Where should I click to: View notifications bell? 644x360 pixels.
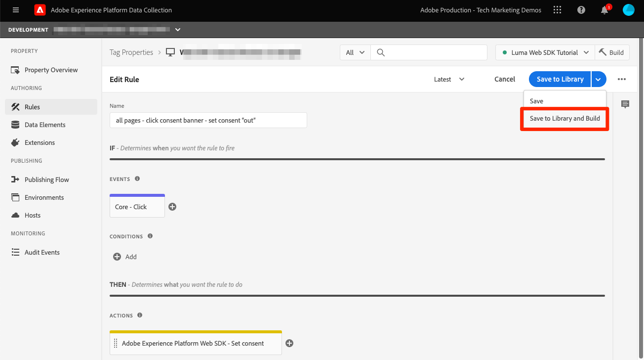[604, 10]
